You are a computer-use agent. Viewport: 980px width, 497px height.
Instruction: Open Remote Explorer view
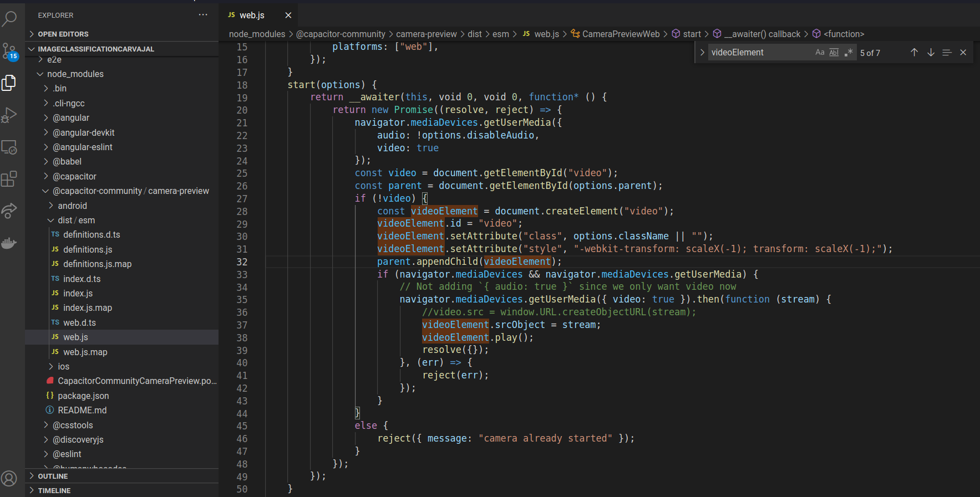(9, 147)
